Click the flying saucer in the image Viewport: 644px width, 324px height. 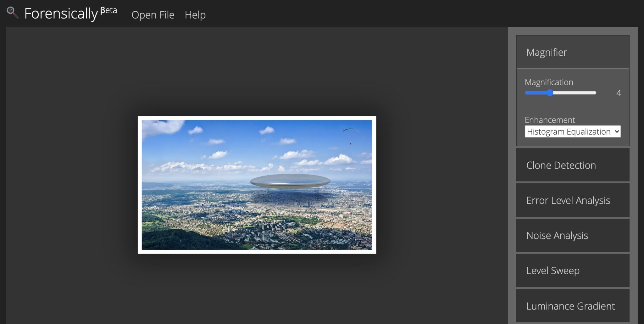click(290, 181)
